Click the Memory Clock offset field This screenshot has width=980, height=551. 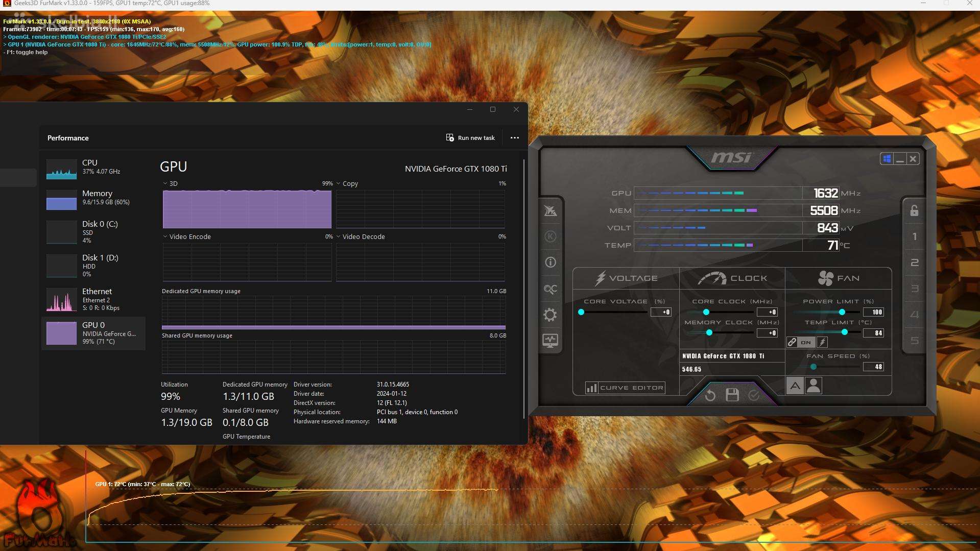[767, 333]
